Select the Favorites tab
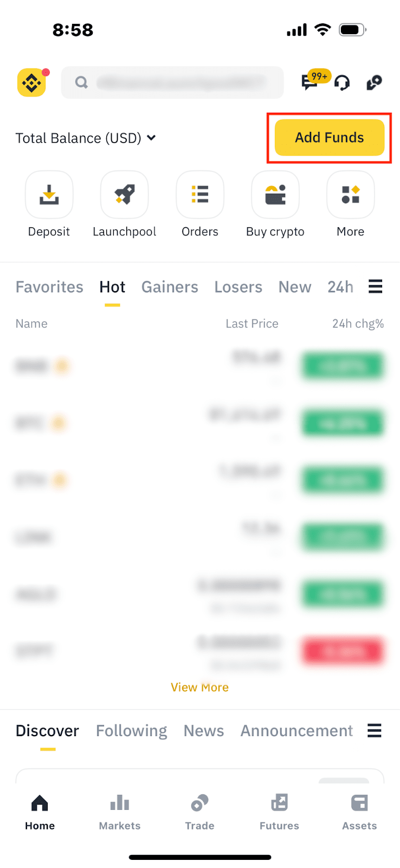The image size is (400, 868). [x=49, y=287]
